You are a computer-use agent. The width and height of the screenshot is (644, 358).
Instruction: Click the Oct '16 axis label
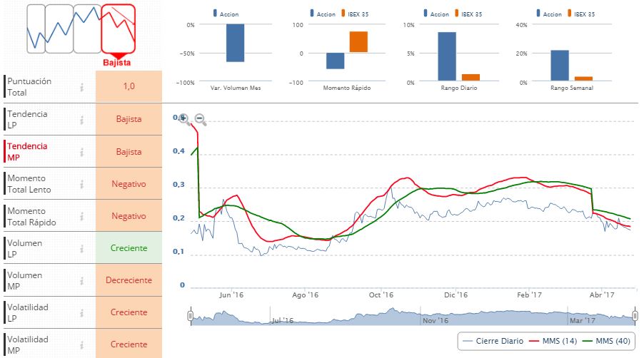[x=381, y=295]
